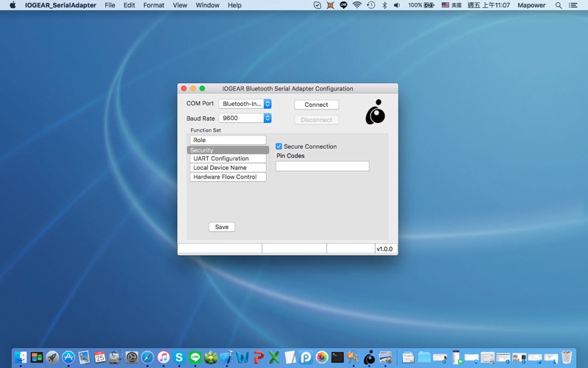Open iTunes music note icon in dock
The image size is (588, 368).
[163, 357]
